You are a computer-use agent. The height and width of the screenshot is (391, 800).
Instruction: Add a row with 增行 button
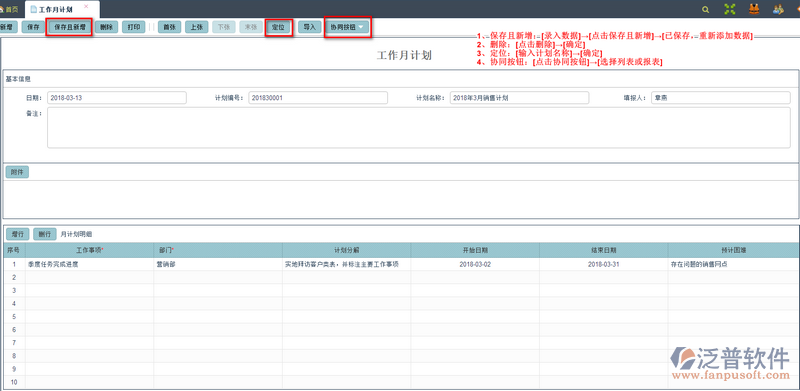tap(18, 234)
